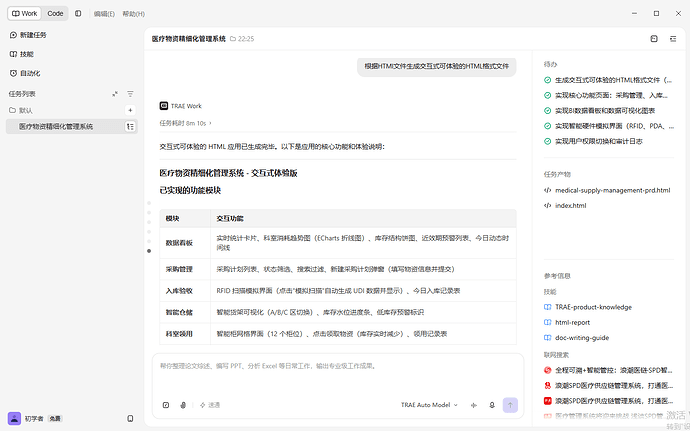This screenshot has height=431, width=690.
Task: Open the html-report skill
Action: coord(573,322)
